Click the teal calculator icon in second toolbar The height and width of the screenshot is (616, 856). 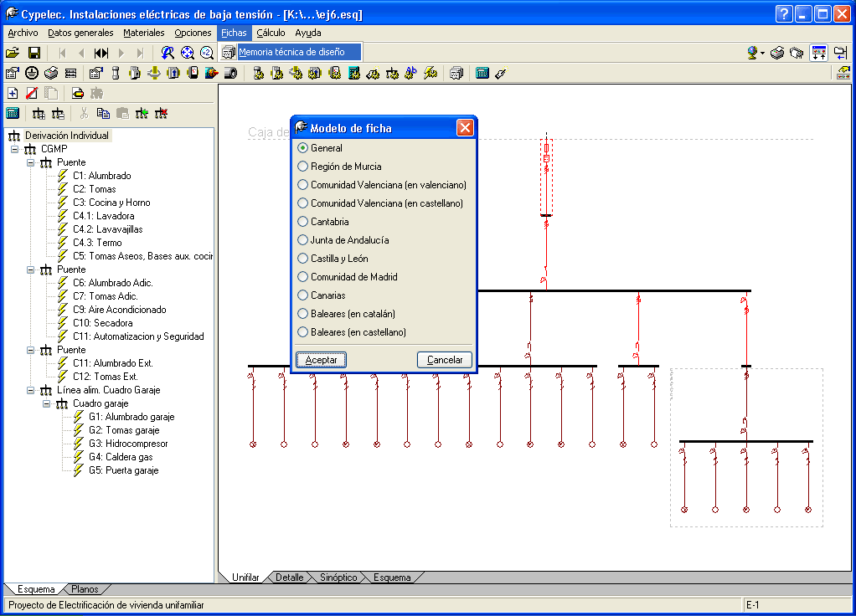(x=482, y=73)
